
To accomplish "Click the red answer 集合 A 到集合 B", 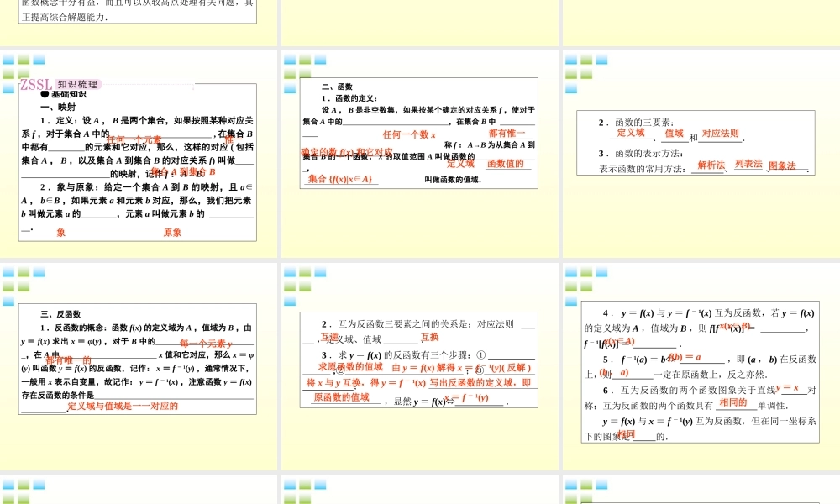I will click(x=182, y=171).
